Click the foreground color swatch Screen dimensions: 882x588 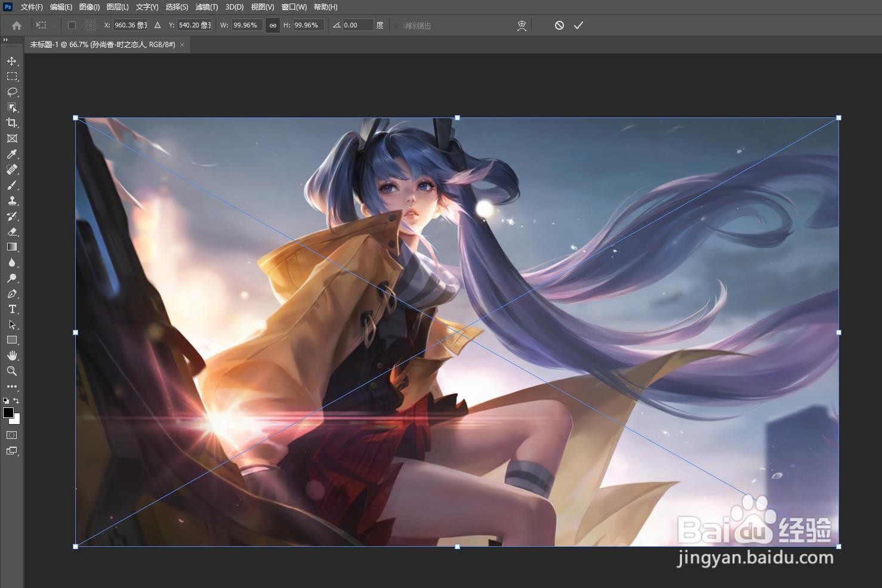tap(8, 413)
